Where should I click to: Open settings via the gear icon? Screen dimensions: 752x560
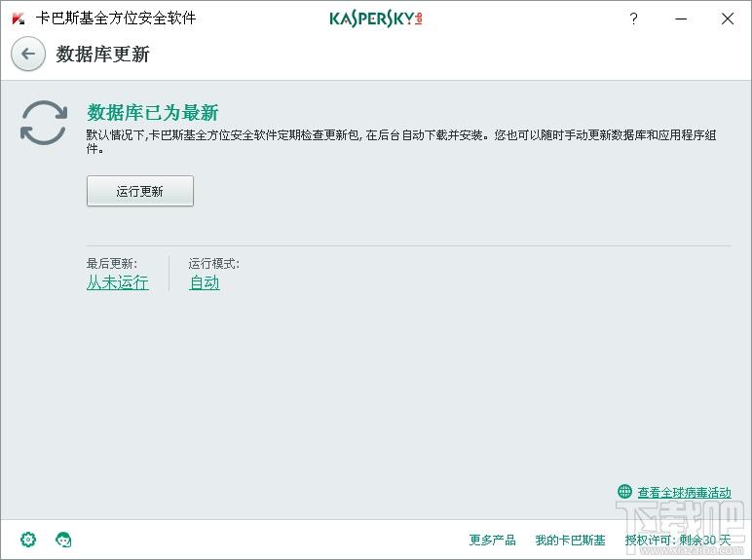[x=28, y=540]
